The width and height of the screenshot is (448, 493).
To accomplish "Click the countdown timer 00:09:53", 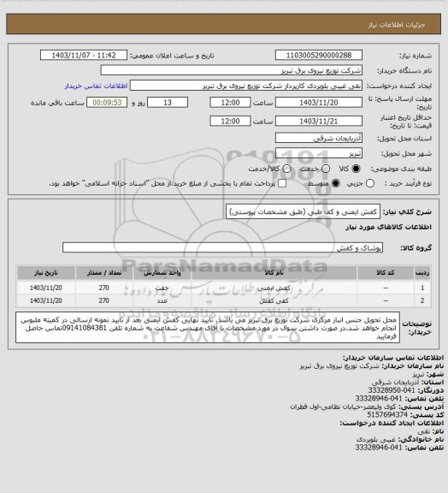I will coord(107,103).
